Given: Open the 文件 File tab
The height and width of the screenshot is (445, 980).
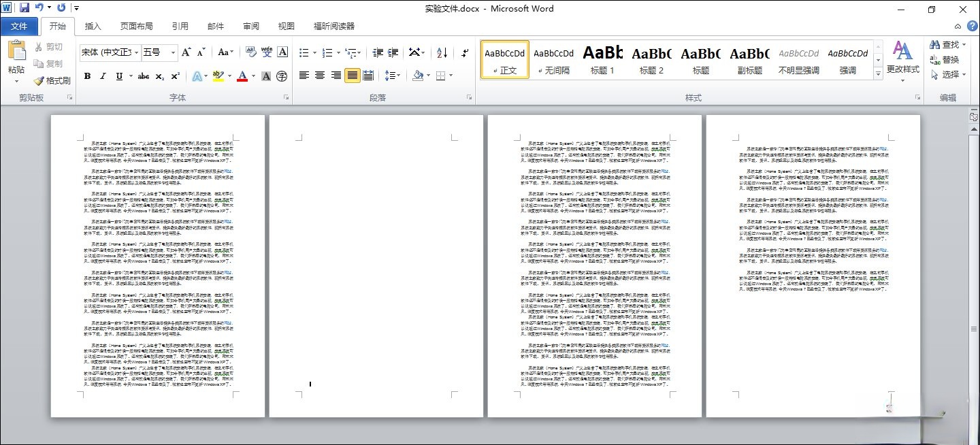Looking at the screenshot, I should (x=19, y=27).
